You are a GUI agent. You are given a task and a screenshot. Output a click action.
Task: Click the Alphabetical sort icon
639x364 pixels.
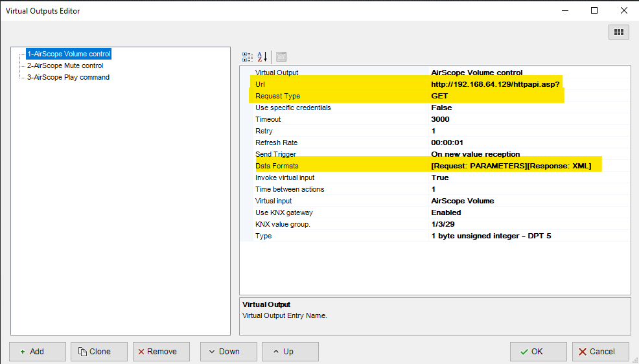(x=262, y=57)
